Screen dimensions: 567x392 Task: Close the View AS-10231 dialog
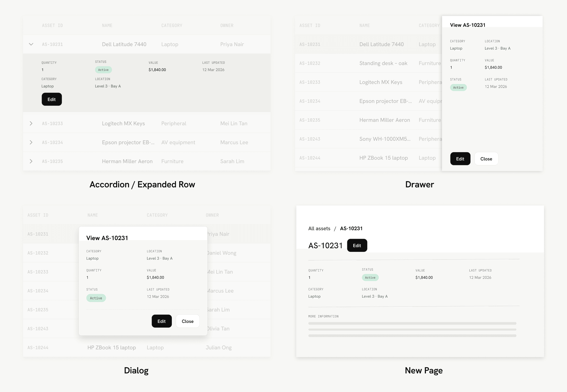point(188,321)
